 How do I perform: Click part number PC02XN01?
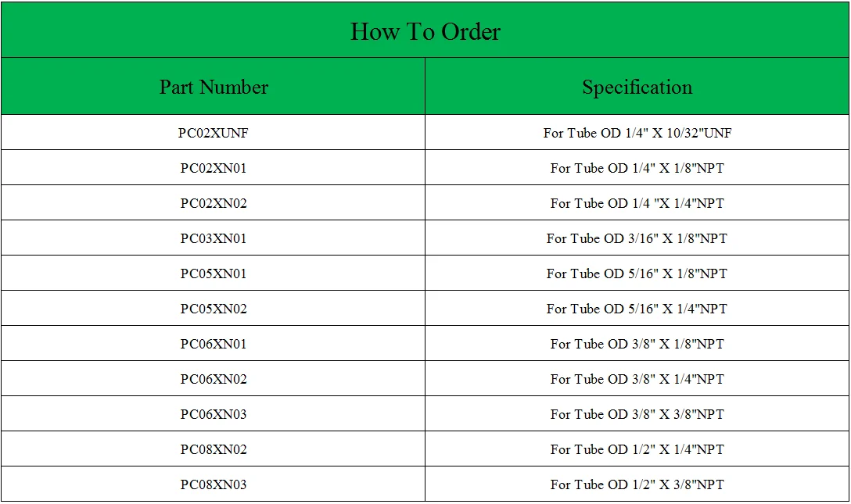pyautogui.click(x=214, y=168)
